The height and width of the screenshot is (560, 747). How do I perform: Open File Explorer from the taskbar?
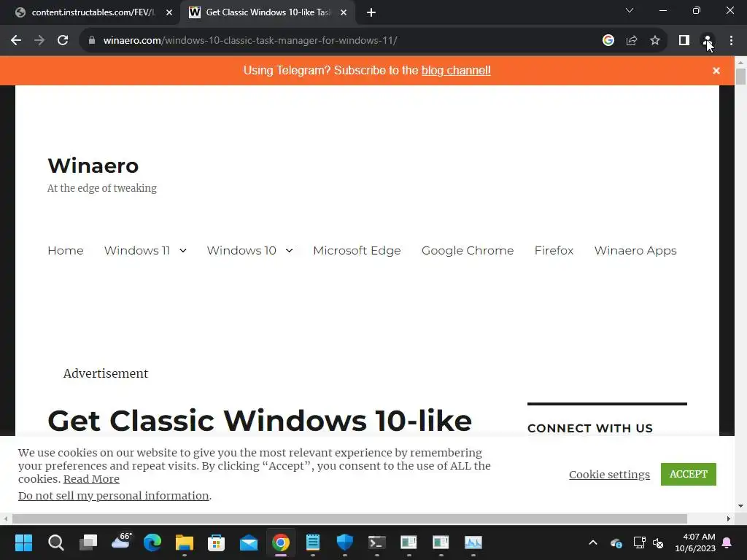click(185, 542)
